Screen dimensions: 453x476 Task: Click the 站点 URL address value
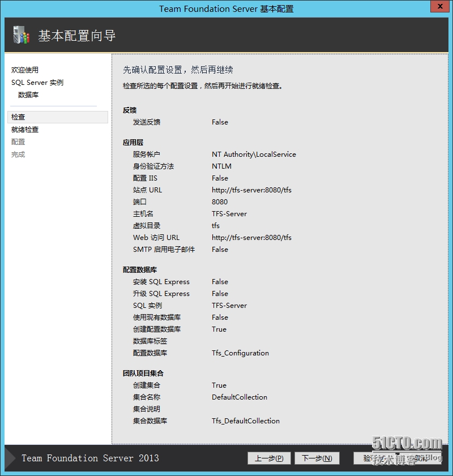point(252,190)
